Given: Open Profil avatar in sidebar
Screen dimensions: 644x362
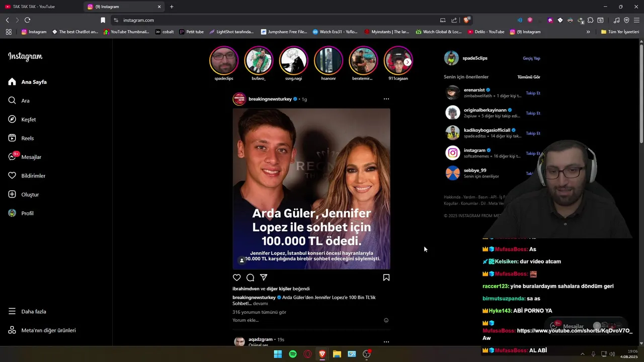Looking at the screenshot, I should coord(12,213).
